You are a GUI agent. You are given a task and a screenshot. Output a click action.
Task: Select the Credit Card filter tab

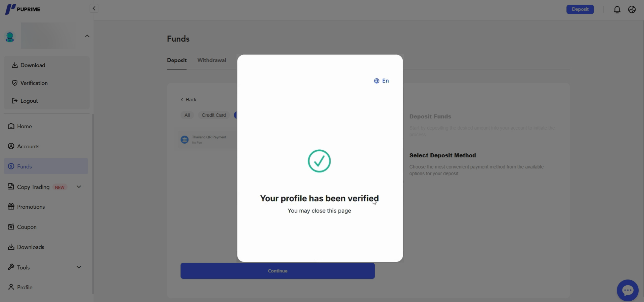click(x=214, y=115)
